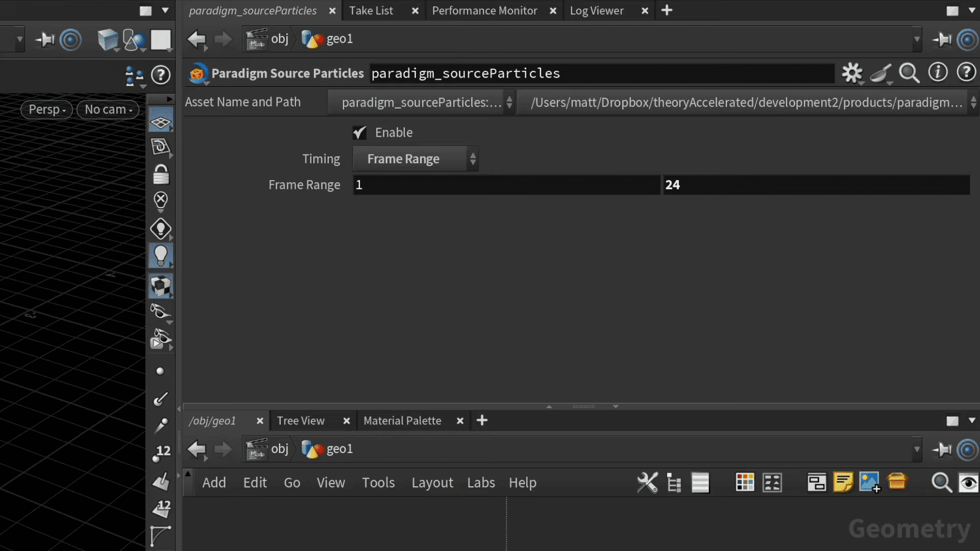Open the Help menu

[x=522, y=483]
